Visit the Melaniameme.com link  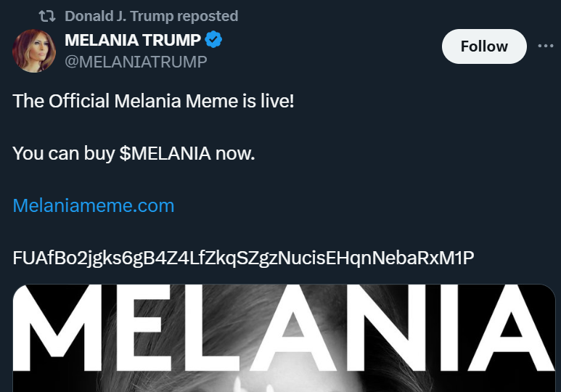point(94,206)
